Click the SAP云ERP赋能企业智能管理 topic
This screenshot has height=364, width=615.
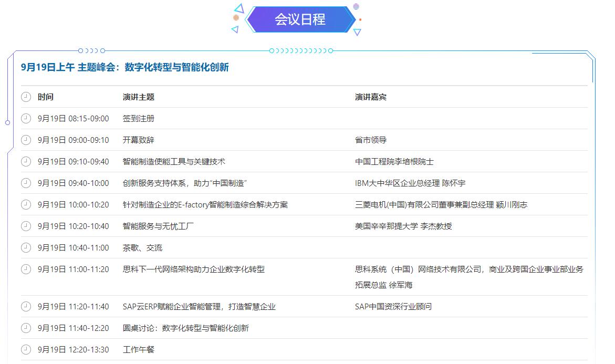[x=199, y=307]
